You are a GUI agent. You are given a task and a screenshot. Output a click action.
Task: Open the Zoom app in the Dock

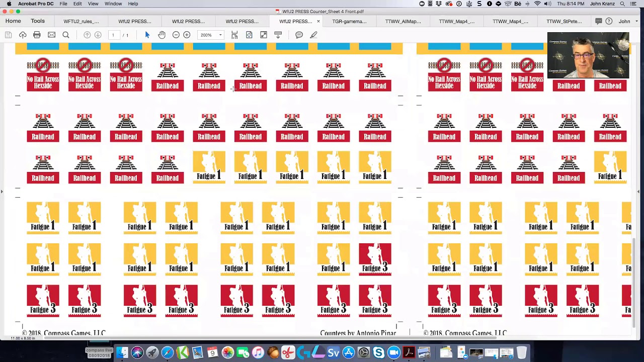point(394,353)
